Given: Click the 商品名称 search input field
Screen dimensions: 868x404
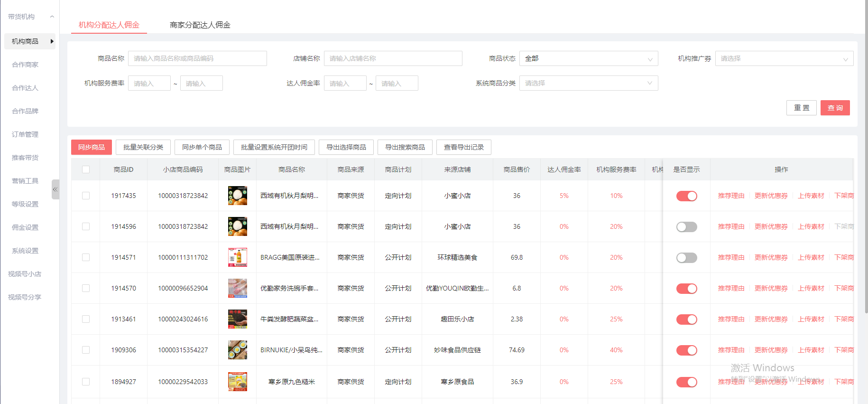Looking at the screenshot, I should click(x=197, y=58).
